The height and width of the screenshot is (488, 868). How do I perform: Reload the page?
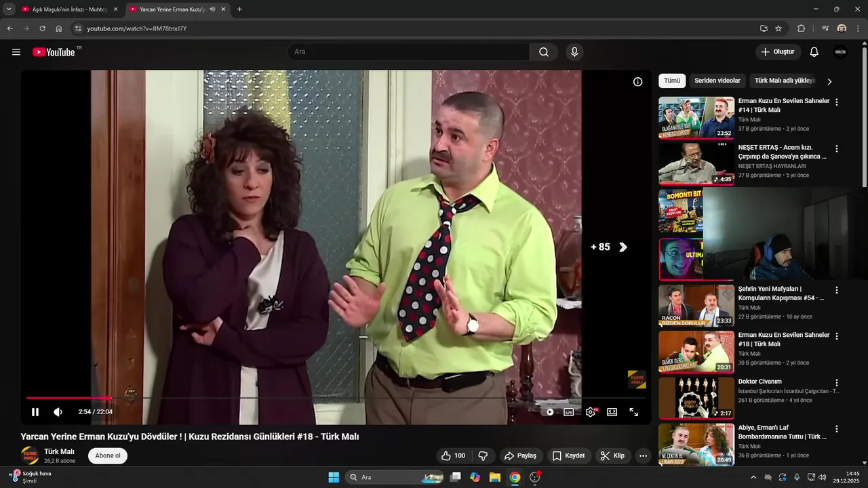(x=42, y=28)
